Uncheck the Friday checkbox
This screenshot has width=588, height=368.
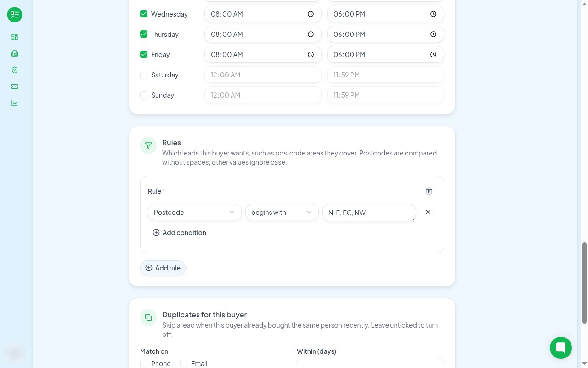point(144,54)
